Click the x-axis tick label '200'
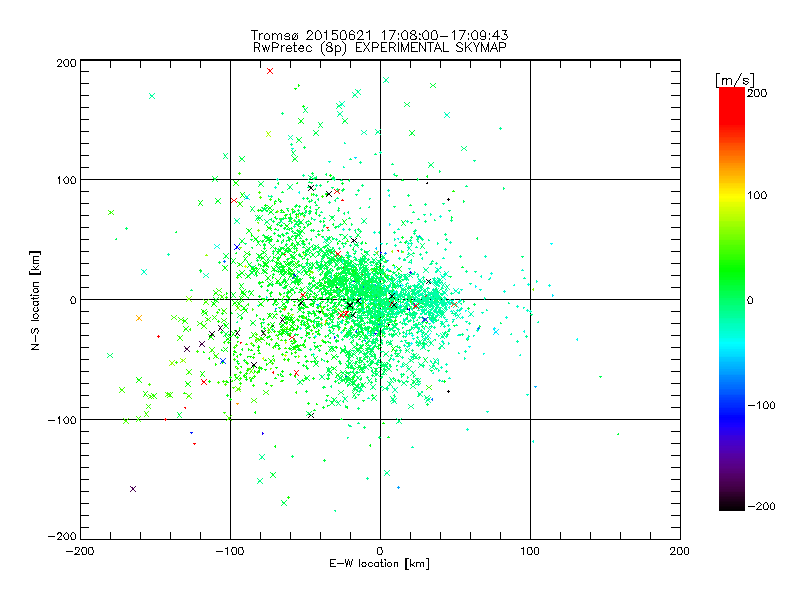This screenshot has width=800, height=600. pyautogui.click(x=680, y=551)
